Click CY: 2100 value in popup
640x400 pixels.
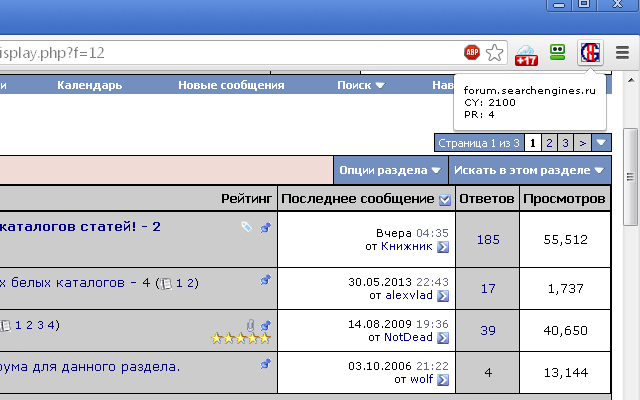coord(490,102)
